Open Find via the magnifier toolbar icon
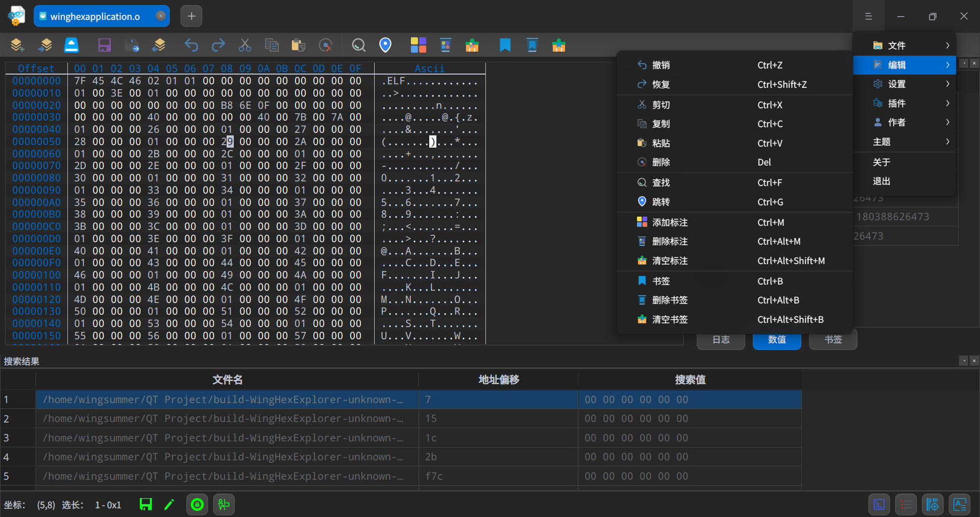The width and height of the screenshot is (980, 517). 358,45
